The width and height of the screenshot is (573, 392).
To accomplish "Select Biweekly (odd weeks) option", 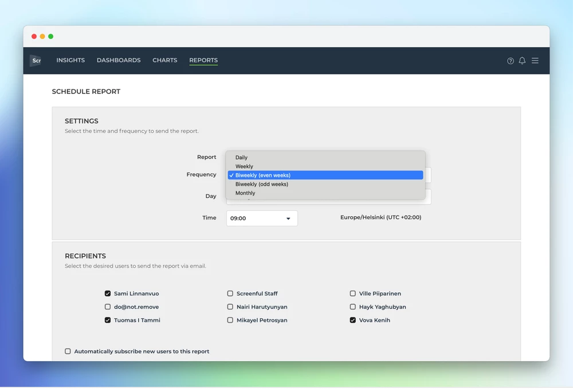I will pos(325,184).
